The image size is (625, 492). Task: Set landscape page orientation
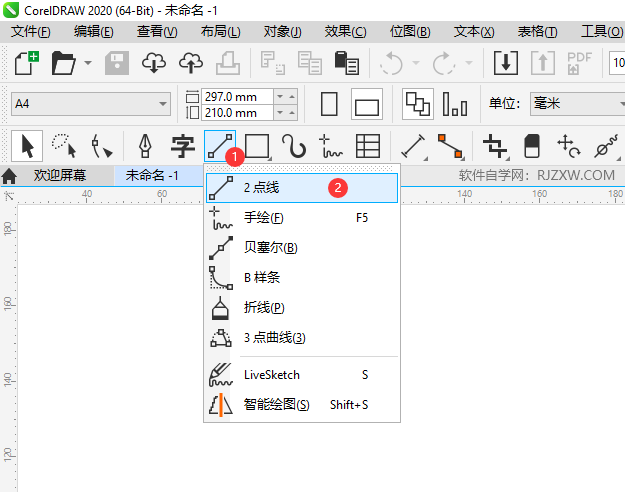click(x=367, y=104)
